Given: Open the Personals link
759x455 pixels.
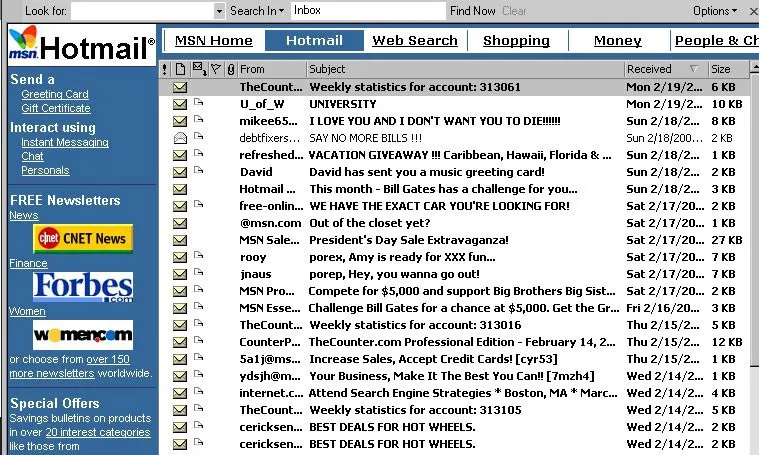Looking at the screenshot, I should click(45, 170).
